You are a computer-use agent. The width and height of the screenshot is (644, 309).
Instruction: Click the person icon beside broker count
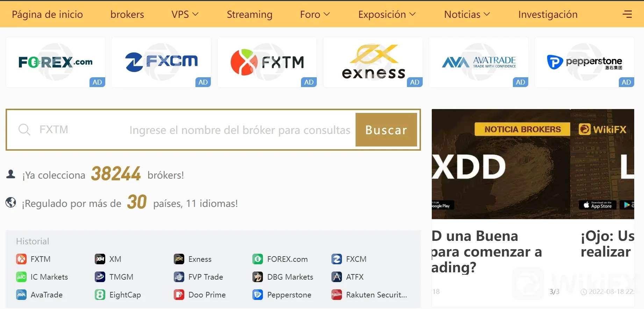[x=11, y=174]
